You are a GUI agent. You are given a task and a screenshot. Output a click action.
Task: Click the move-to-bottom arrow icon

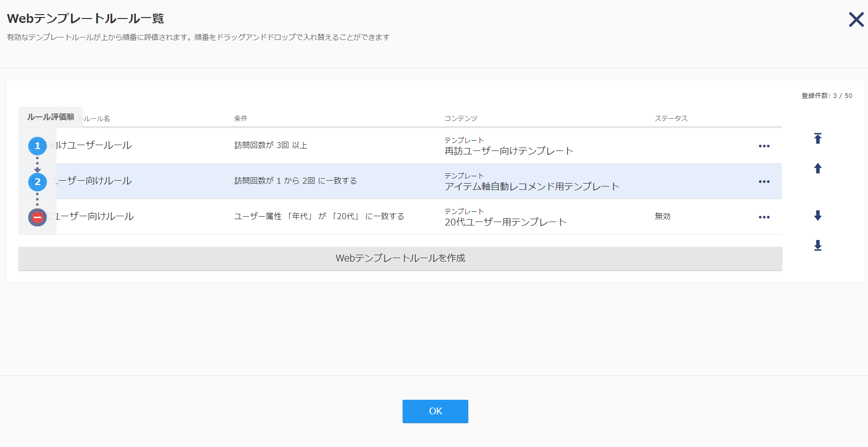click(818, 245)
